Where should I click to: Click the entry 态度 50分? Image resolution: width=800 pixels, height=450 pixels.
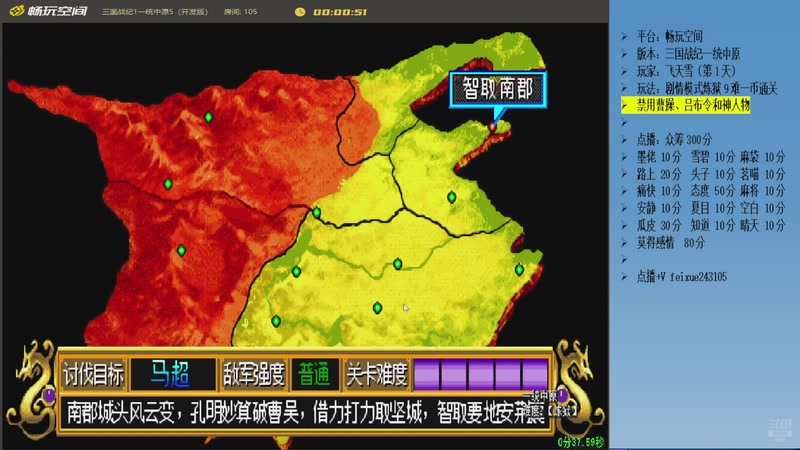pos(713,191)
